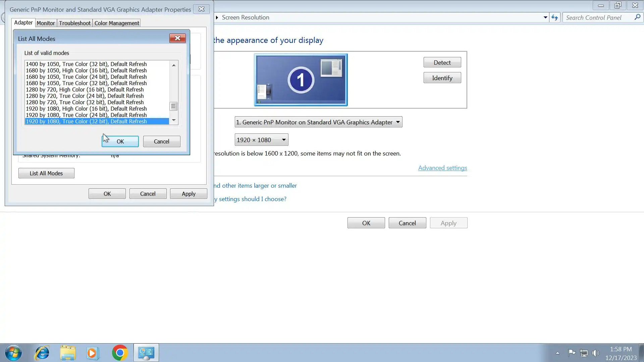Launch Google Chrome from taskbar
Image resolution: width=644 pixels, height=362 pixels.
click(120, 353)
